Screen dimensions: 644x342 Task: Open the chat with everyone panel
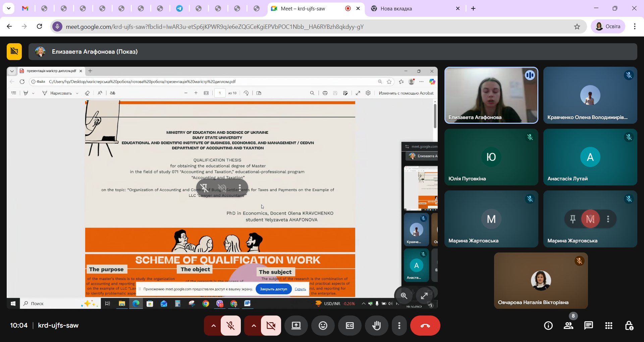coord(589,326)
